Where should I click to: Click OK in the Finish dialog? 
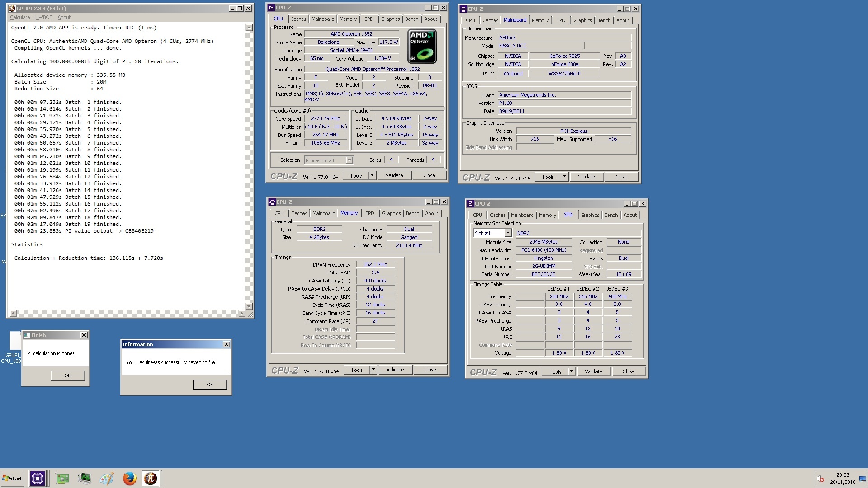(67, 375)
